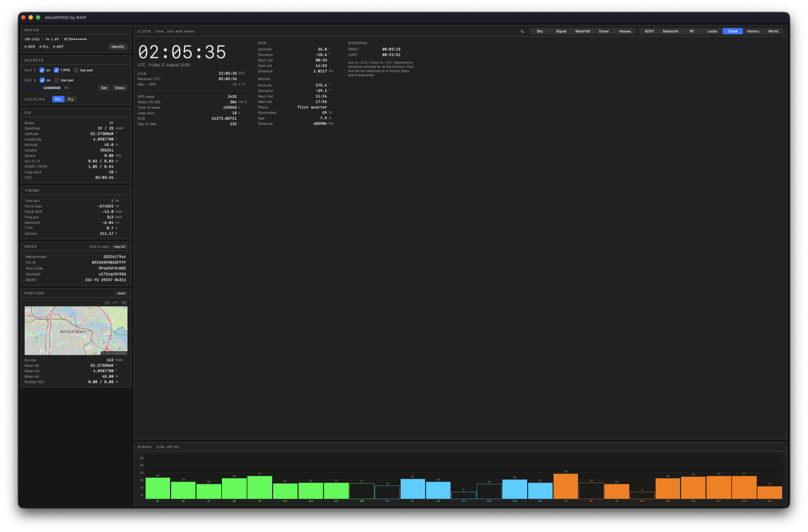
Task: Switch to the ADEV tab
Action: click(x=649, y=31)
